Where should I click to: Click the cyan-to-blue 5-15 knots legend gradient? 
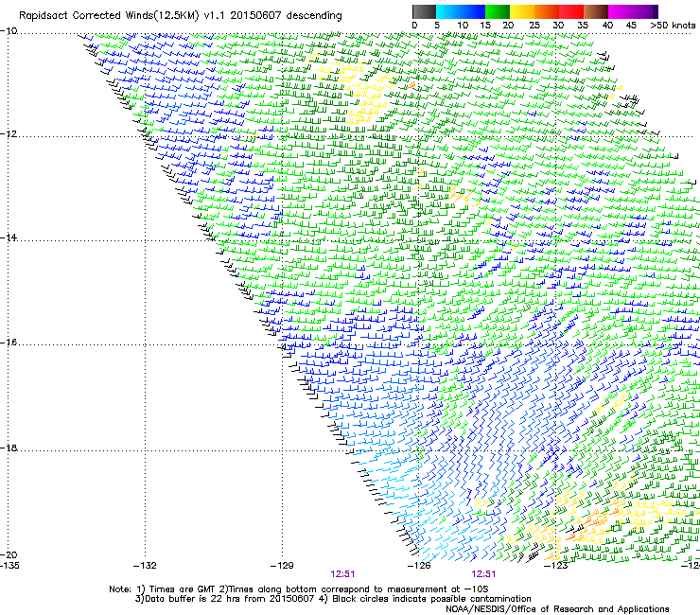461,11
